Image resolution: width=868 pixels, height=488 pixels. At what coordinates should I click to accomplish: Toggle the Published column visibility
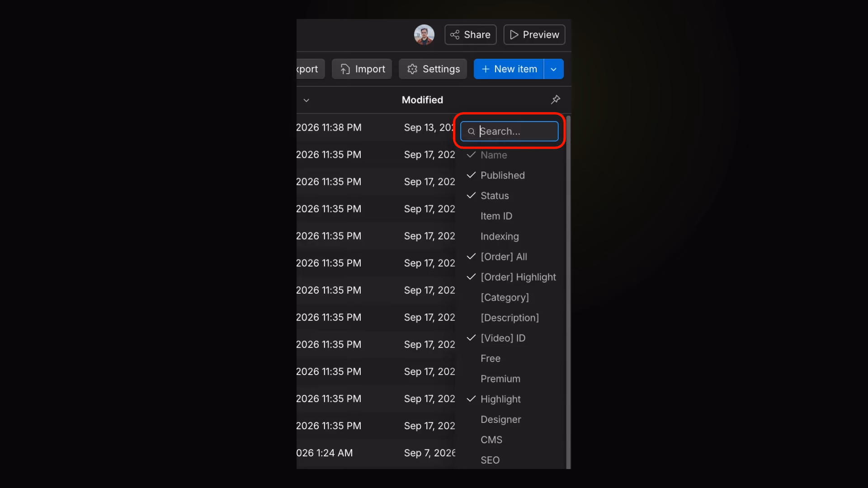510,175
